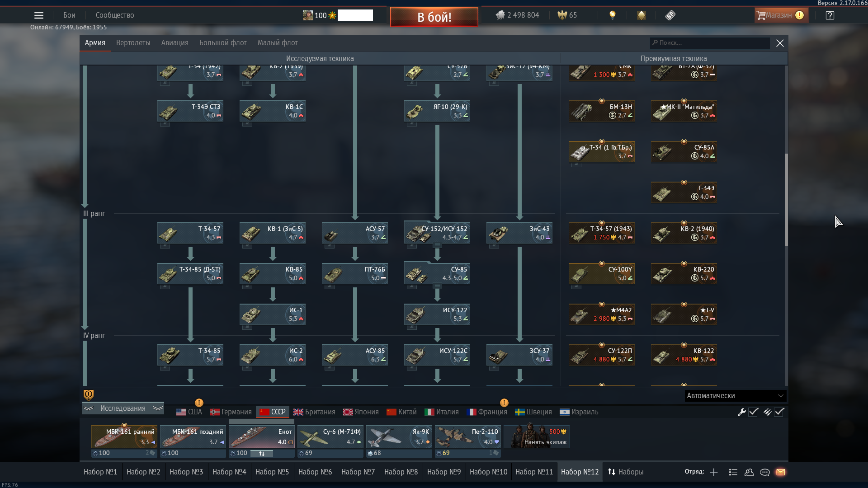Add squad member with plus icon

(714, 472)
